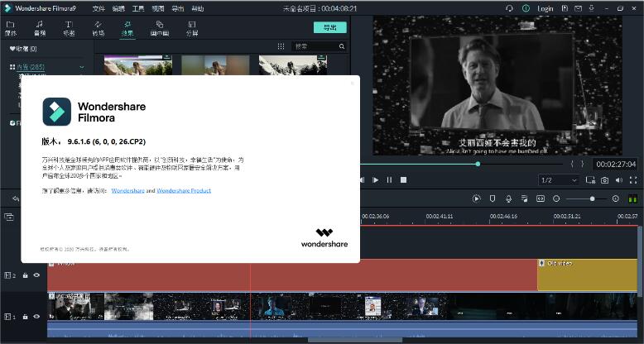Viewport: 644px width, 344px height.
Task: Collapse the built-in category chevron
Action: pyautogui.click(x=82, y=67)
